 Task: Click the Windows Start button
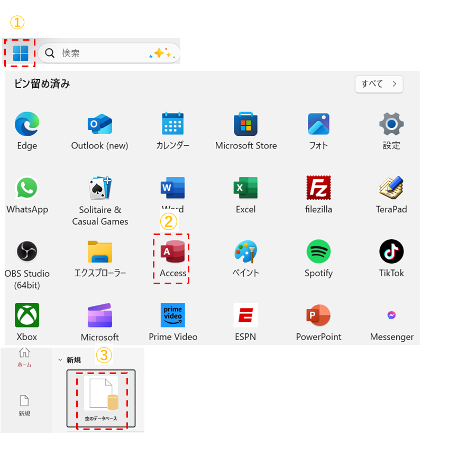point(20,53)
